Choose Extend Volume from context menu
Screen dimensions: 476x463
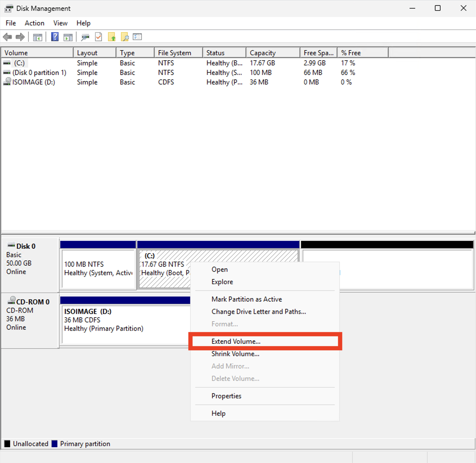(x=236, y=341)
